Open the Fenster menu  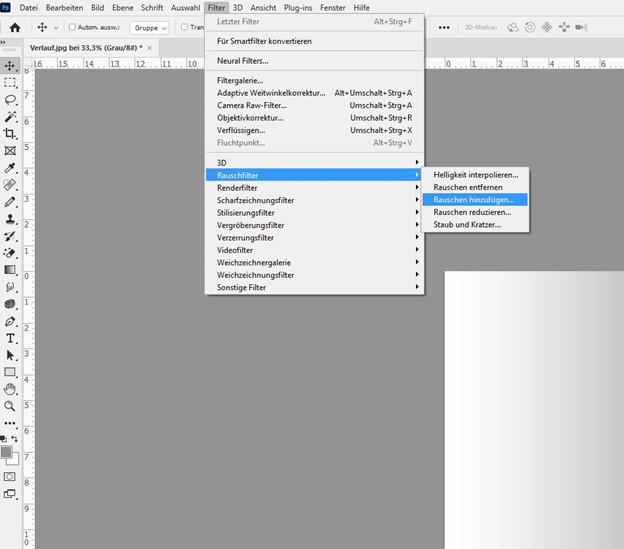click(333, 8)
